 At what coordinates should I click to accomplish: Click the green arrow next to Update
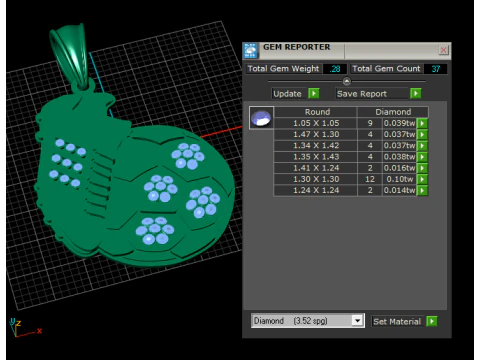[314, 93]
